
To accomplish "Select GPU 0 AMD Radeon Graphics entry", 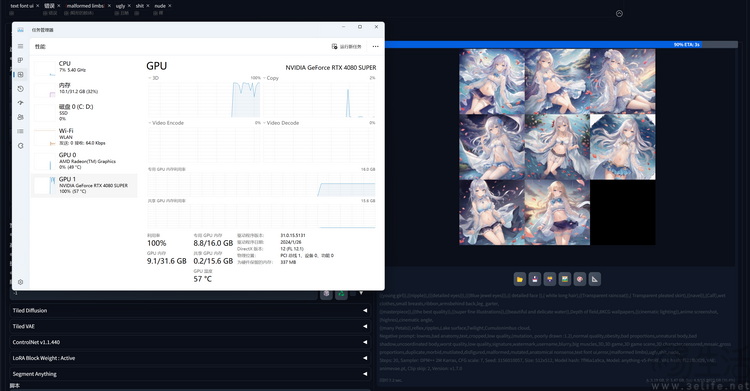I will click(x=84, y=161).
